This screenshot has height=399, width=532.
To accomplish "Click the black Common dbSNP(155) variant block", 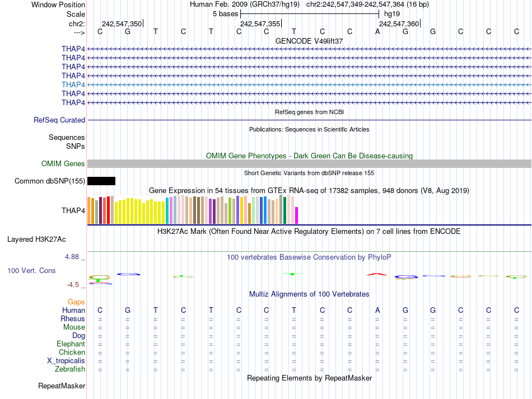I will pyautogui.click(x=101, y=181).
